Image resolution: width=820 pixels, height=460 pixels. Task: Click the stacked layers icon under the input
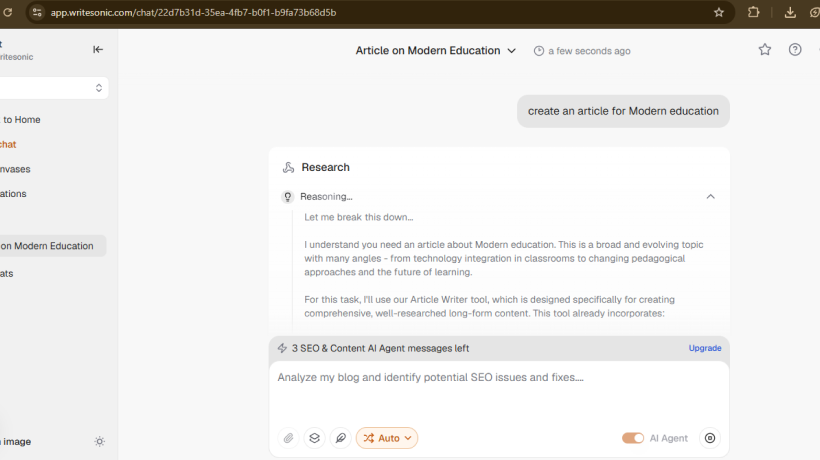pos(314,438)
